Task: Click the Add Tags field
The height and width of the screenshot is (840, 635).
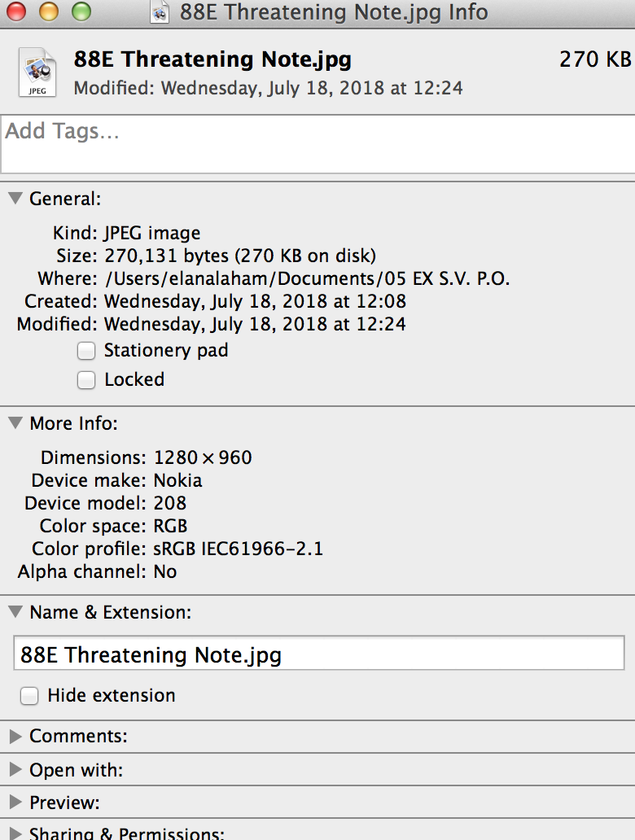Action: point(318,144)
